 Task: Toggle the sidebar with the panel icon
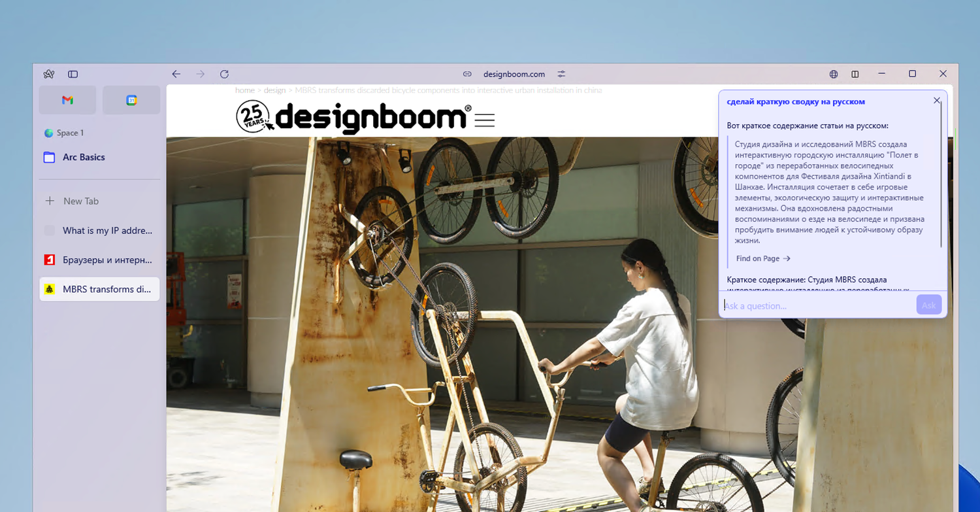[73, 75]
